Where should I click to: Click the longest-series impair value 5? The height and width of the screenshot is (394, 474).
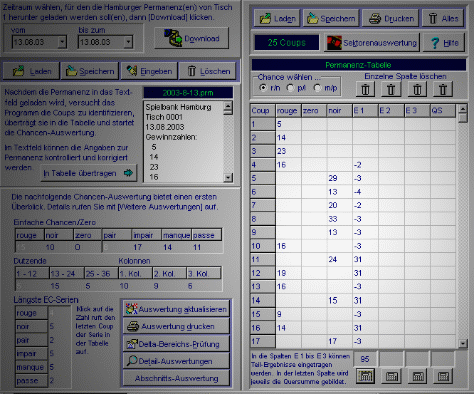click(52, 353)
